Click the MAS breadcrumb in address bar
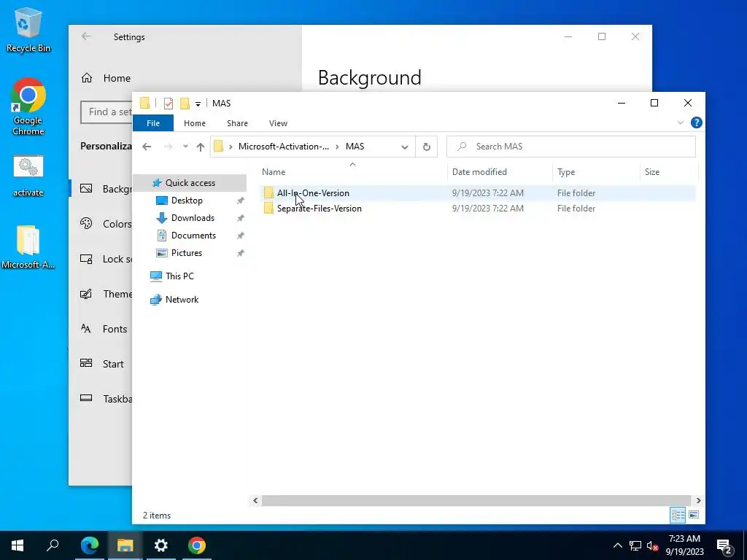Viewport: 747px width, 560px height. click(x=355, y=146)
